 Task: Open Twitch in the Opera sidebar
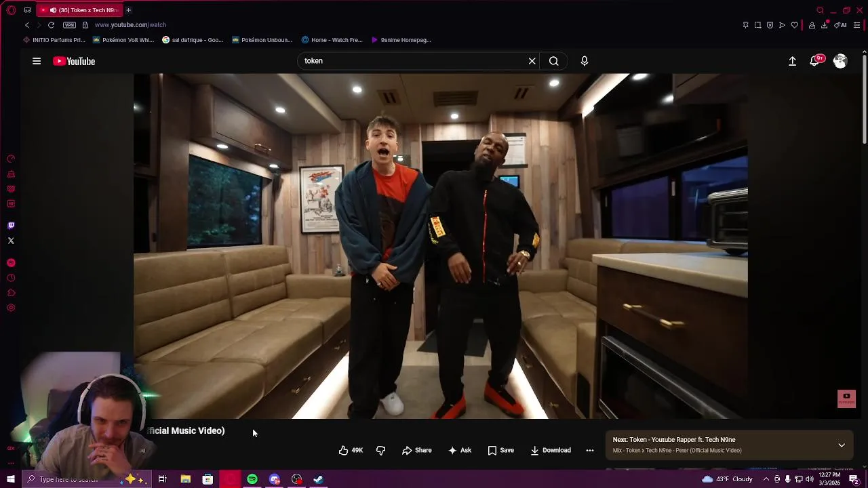11,226
